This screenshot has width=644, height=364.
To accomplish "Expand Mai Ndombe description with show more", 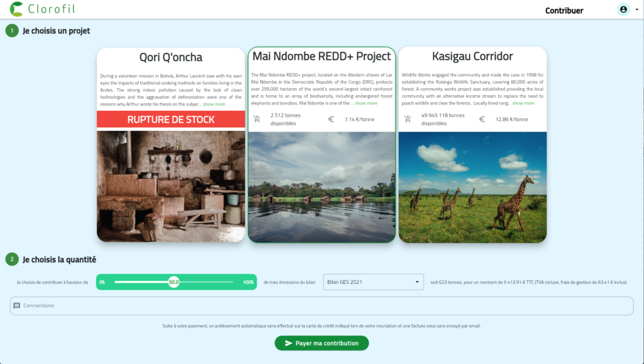I will click(365, 103).
